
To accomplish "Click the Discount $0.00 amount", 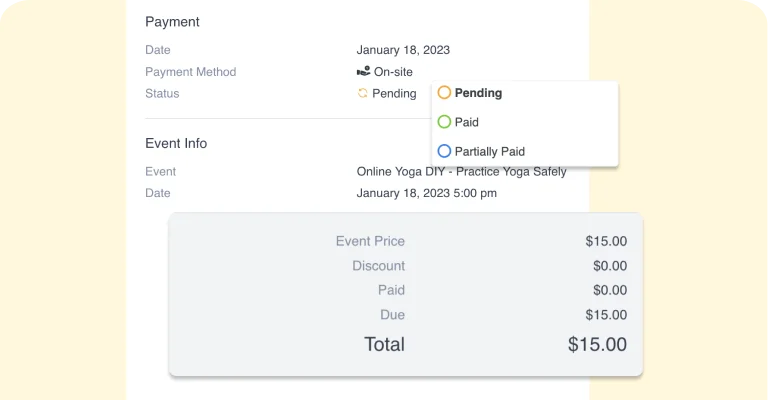I will [610, 265].
